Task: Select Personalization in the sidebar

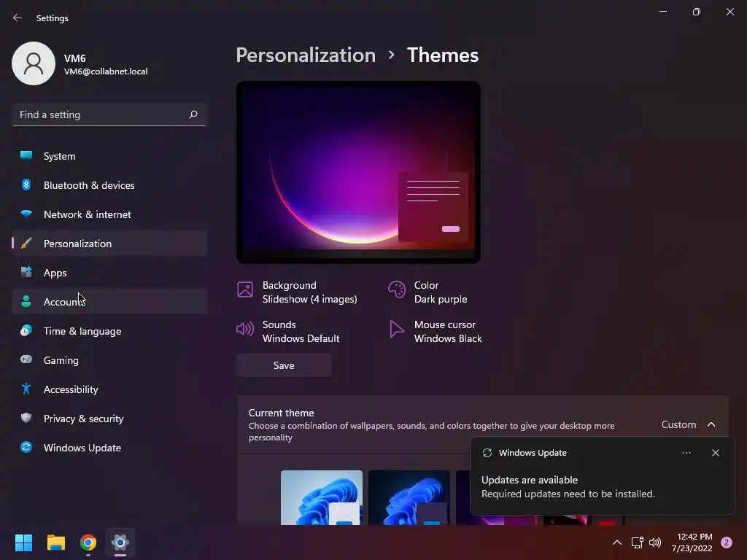Action: coord(109,244)
